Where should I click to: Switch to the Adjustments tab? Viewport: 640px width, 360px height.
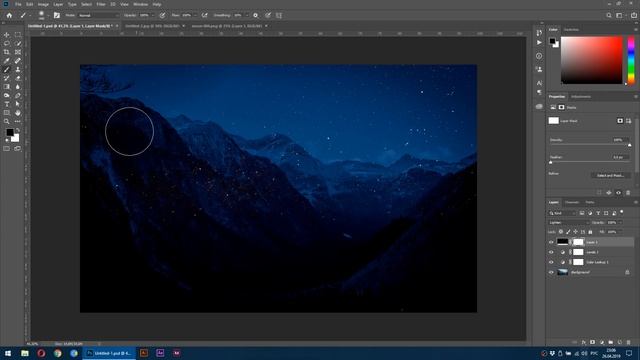click(x=580, y=97)
